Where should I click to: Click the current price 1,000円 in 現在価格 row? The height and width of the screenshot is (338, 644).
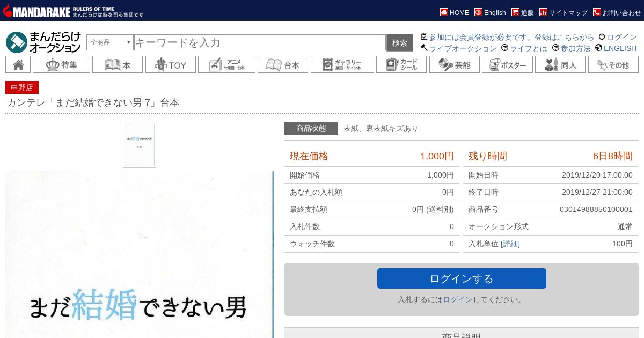coord(437,156)
